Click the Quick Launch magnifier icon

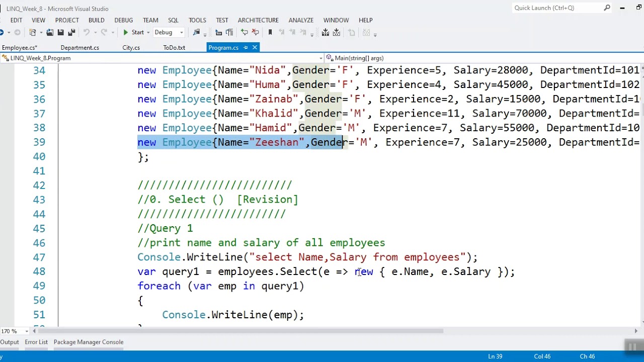607,8
